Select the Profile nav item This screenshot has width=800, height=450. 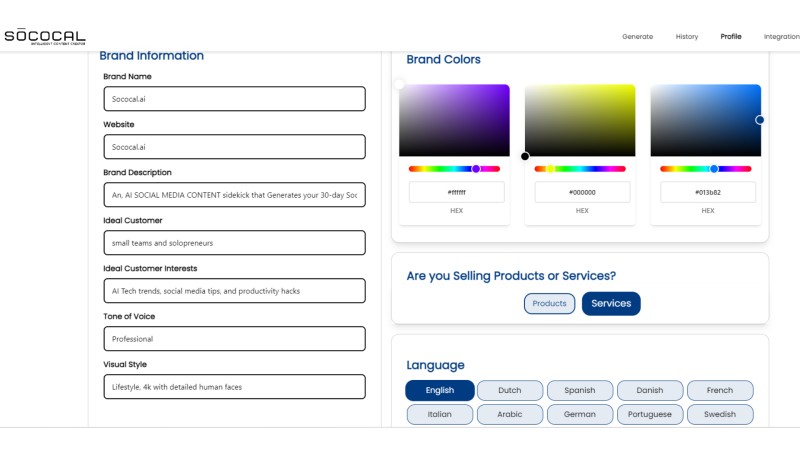click(x=731, y=37)
